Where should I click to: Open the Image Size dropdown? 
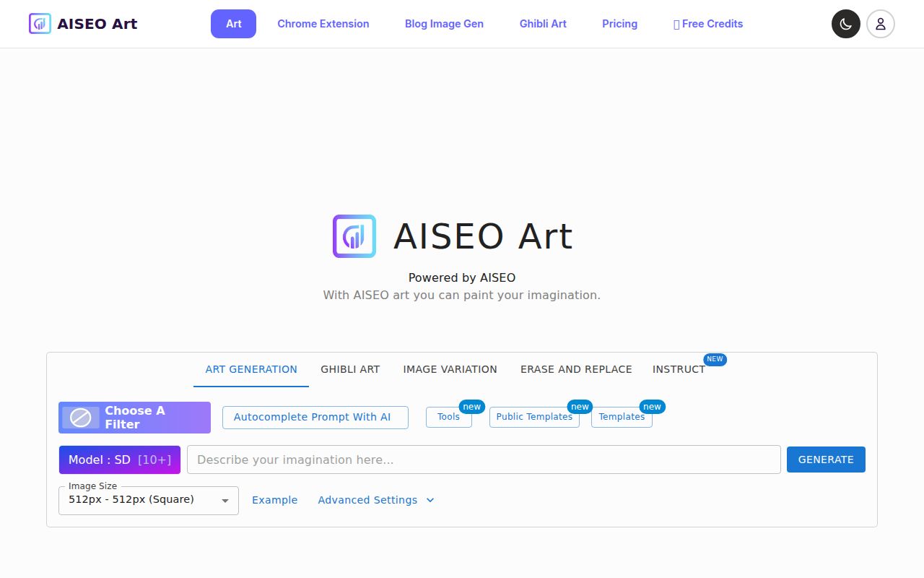coord(149,500)
